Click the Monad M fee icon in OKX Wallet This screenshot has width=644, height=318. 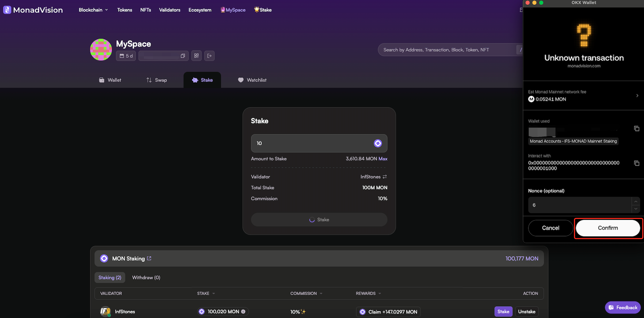tap(531, 99)
